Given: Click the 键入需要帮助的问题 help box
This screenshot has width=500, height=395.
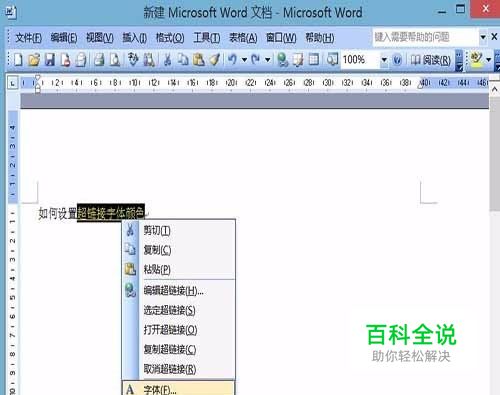Looking at the screenshot, I should (x=425, y=37).
